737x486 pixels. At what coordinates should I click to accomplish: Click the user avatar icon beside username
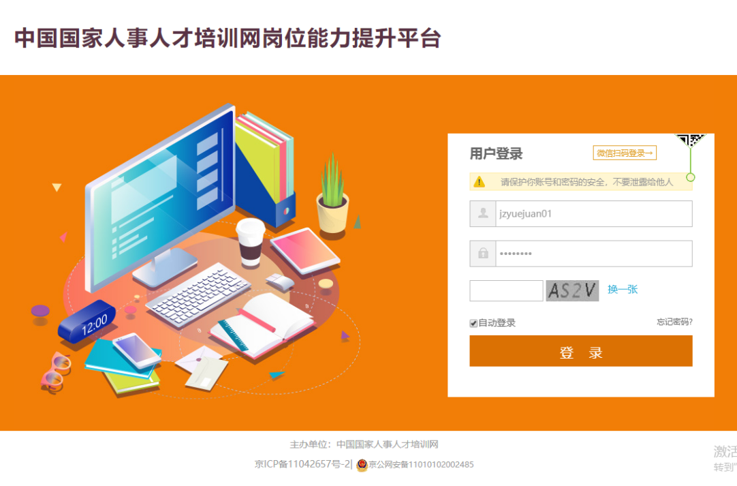pyautogui.click(x=483, y=214)
